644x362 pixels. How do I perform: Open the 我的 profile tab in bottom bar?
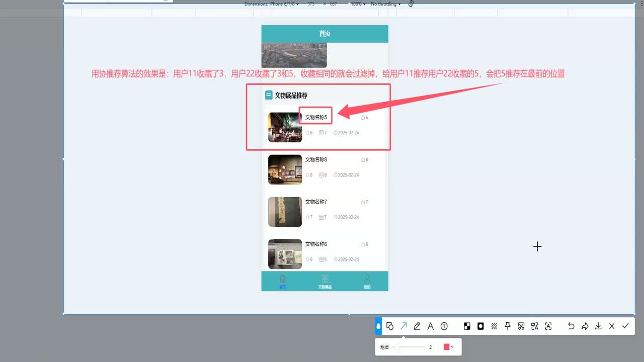[367, 282]
